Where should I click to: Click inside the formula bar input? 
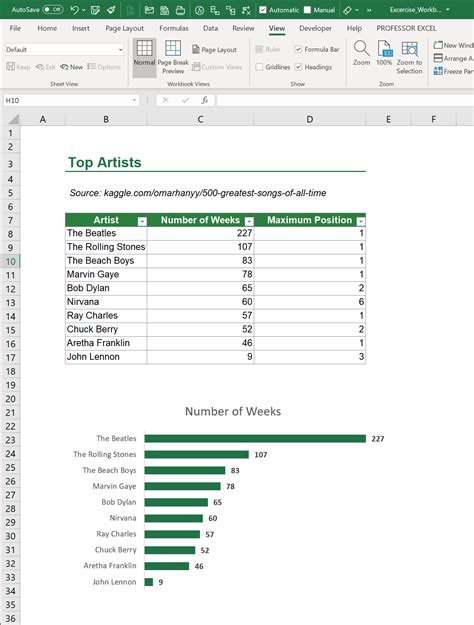click(x=345, y=100)
